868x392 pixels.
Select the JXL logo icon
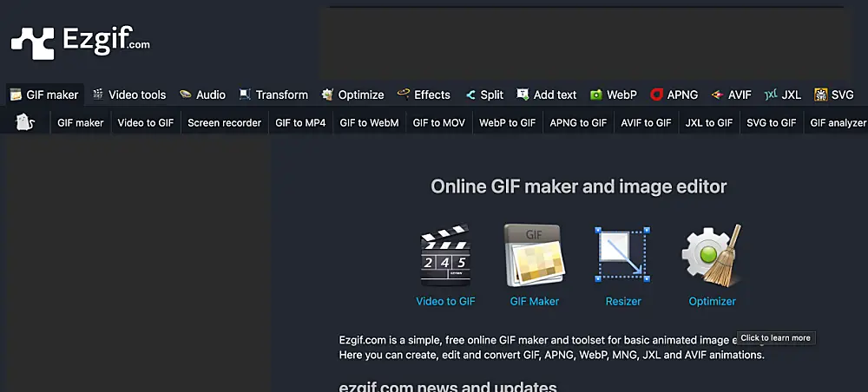tap(771, 95)
